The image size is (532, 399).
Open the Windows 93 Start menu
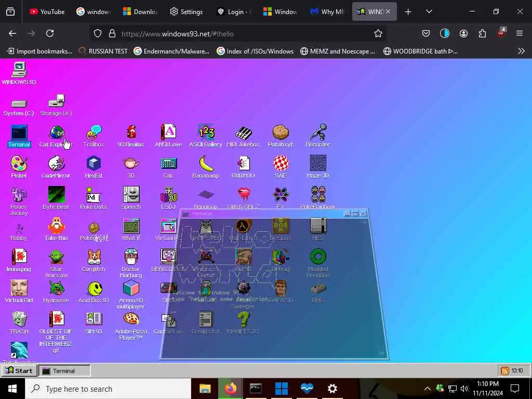pyautogui.click(x=19, y=370)
